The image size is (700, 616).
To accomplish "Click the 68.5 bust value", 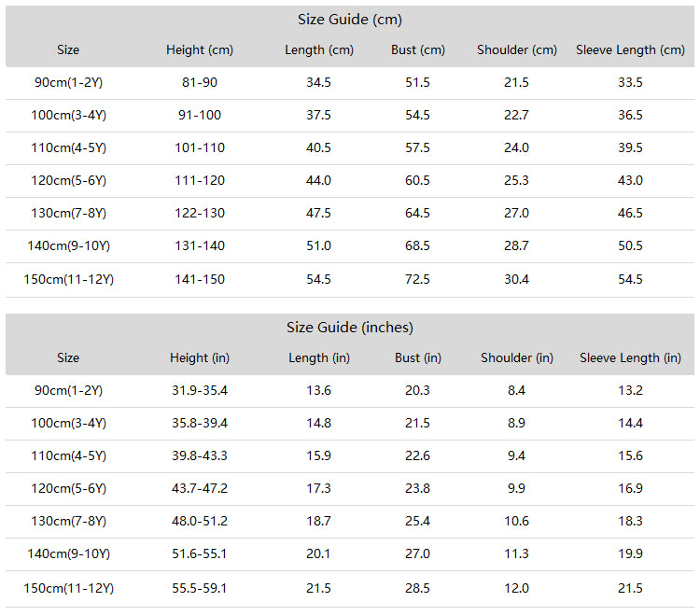I will (417, 246).
